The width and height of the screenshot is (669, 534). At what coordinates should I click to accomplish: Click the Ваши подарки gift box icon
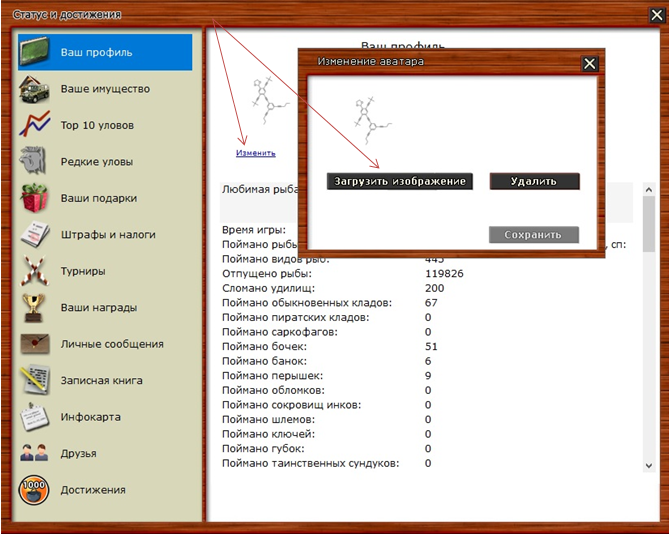(36, 198)
